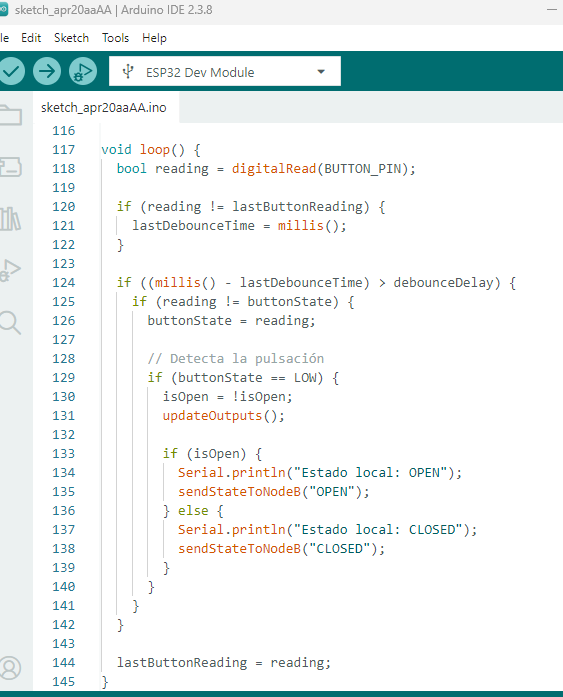Click comment '// Detecta la pulsación'

tap(236, 358)
